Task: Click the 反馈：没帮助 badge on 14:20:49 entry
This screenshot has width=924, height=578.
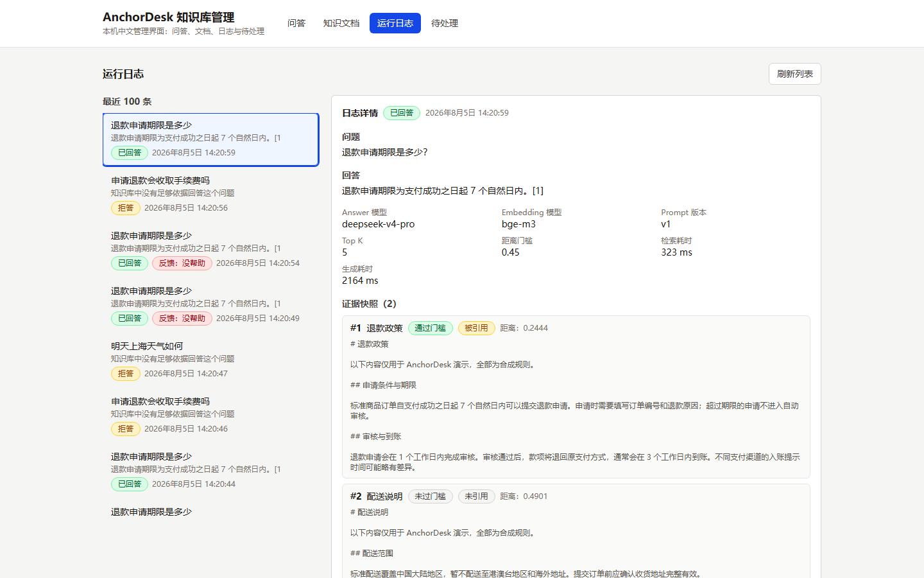Action: point(182,319)
